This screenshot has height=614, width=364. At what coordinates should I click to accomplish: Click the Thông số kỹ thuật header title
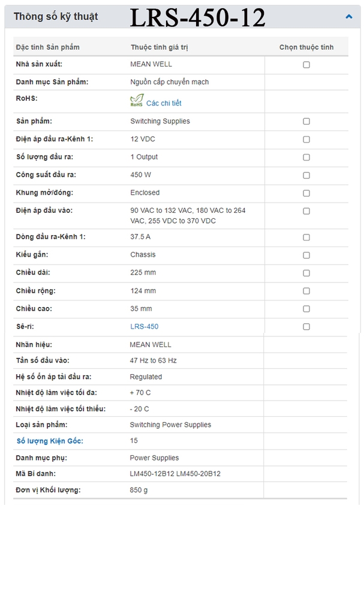coord(56,17)
